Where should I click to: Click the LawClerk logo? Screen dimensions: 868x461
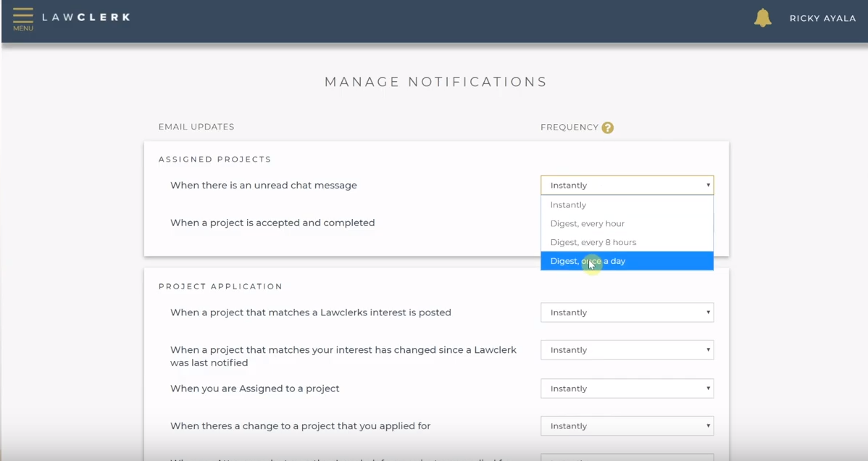click(85, 17)
